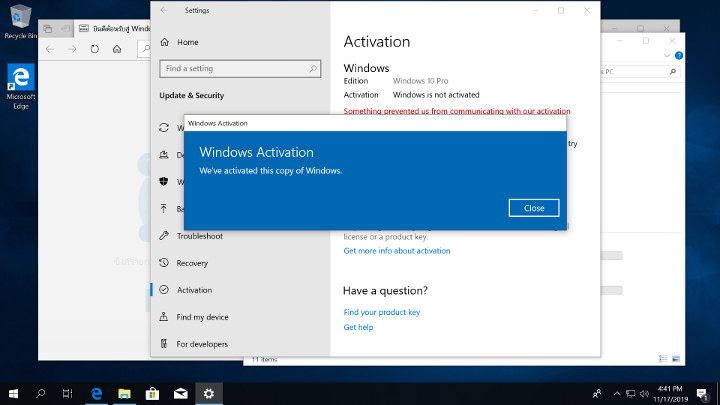The image size is (720, 405).
Task: Click the Edge window forward arrow
Action: (72, 49)
